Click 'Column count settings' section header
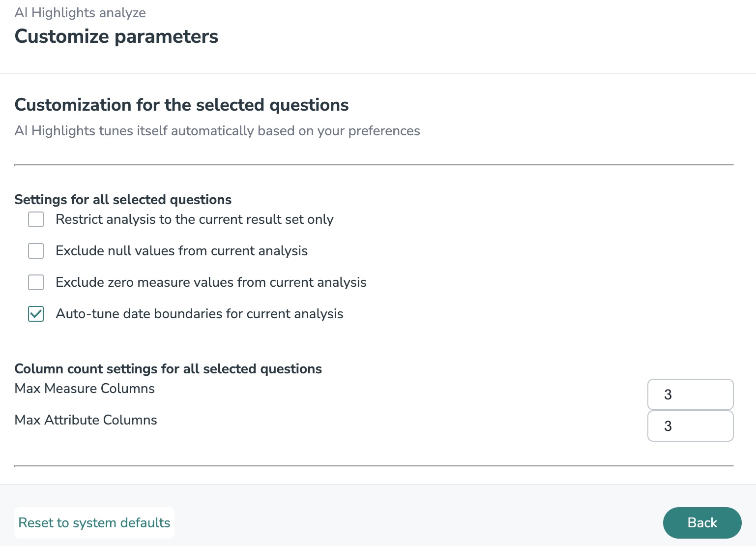This screenshot has width=756, height=546. point(168,369)
